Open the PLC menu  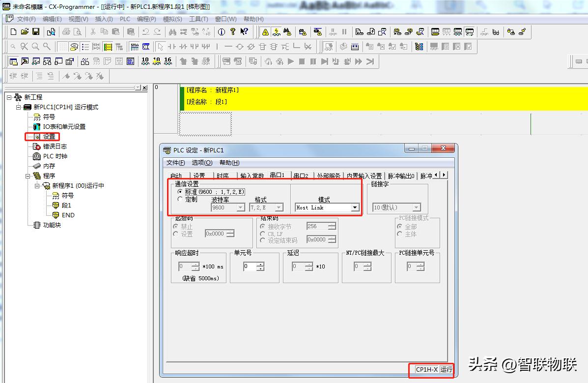[x=124, y=19]
